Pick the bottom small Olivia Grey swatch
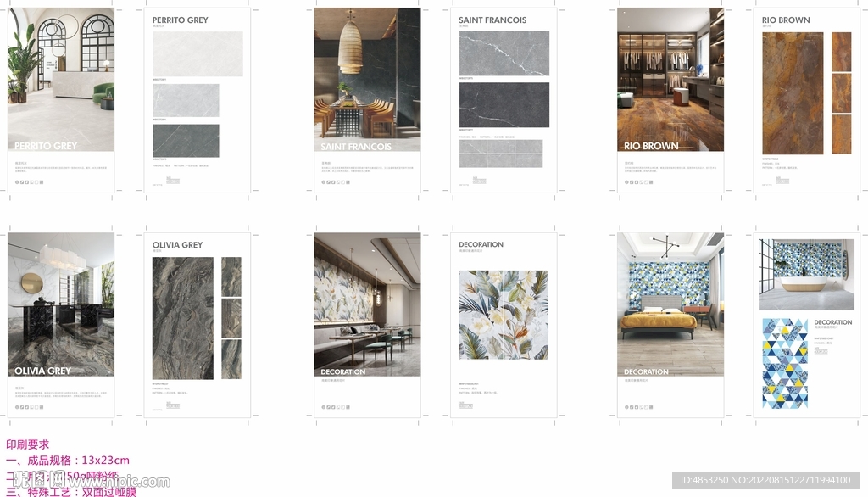Screen dimensions: 868x497 point(231,360)
